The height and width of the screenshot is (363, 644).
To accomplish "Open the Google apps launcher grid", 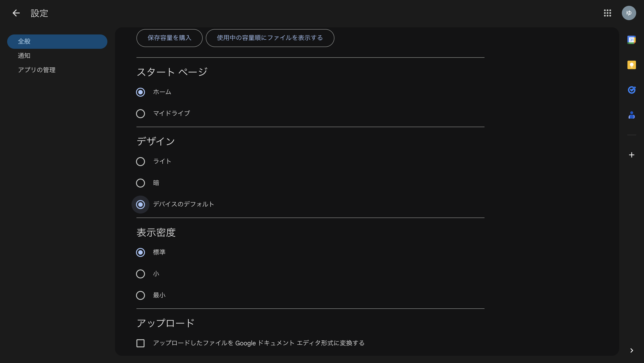I will point(608,13).
